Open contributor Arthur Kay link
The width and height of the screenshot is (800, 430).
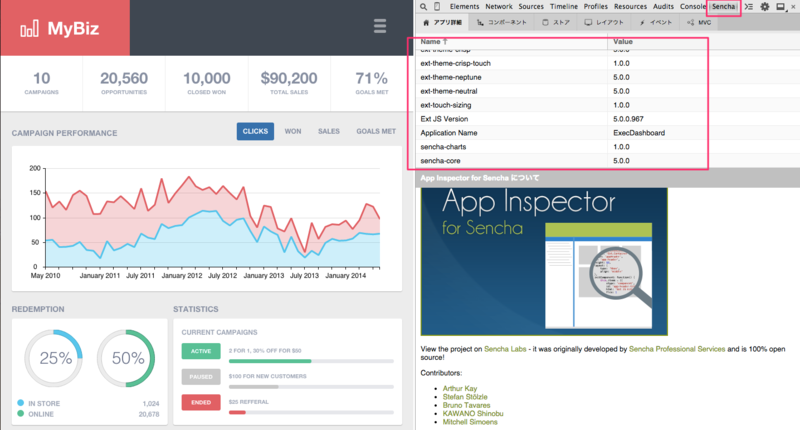pyautogui.click(x=460, y=388)
